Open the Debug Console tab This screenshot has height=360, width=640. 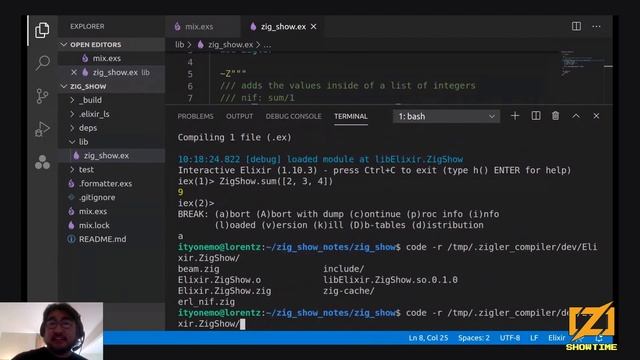(x=293, y=116)
